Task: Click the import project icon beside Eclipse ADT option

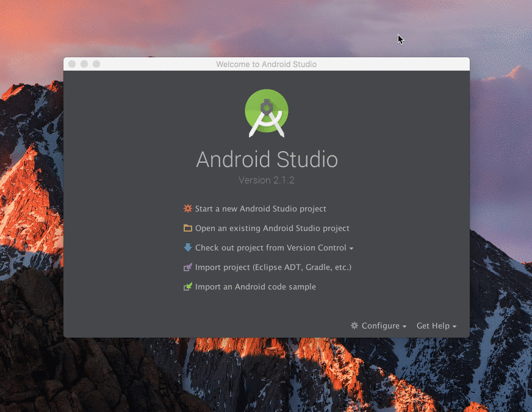Action: click(x=188, y=267)
